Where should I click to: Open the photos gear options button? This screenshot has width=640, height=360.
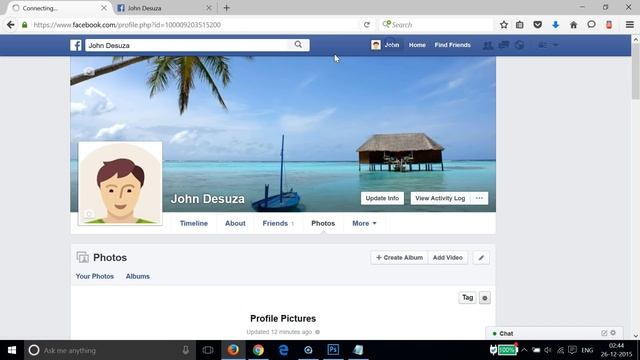point(484,298)
